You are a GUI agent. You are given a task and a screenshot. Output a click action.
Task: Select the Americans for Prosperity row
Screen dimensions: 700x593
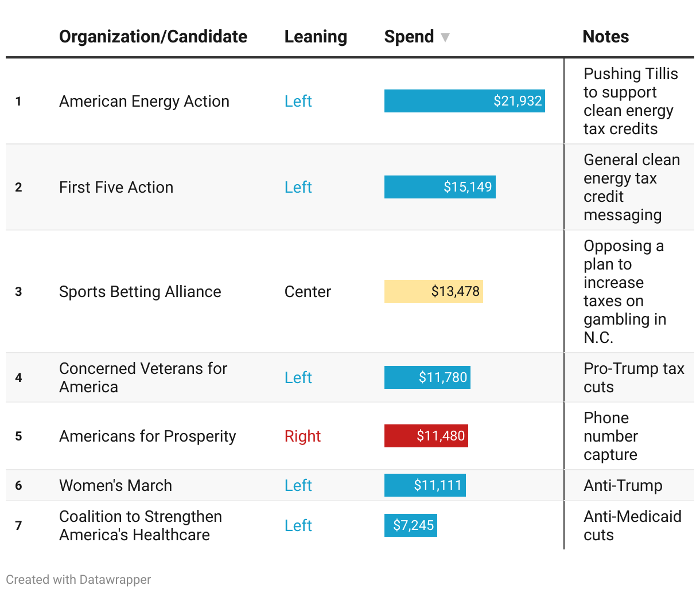[147, 436]
